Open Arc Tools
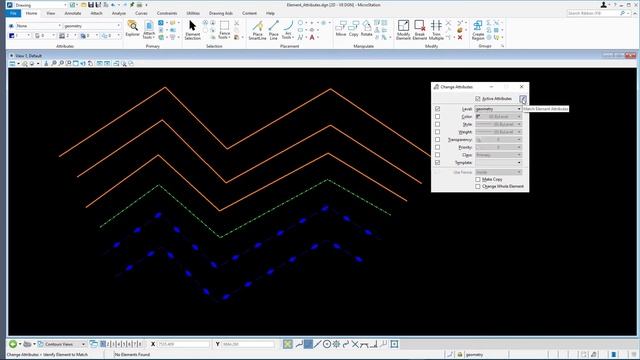Image resolution: width=640 pixels, height=360 pixels. (x=288, y=30)
